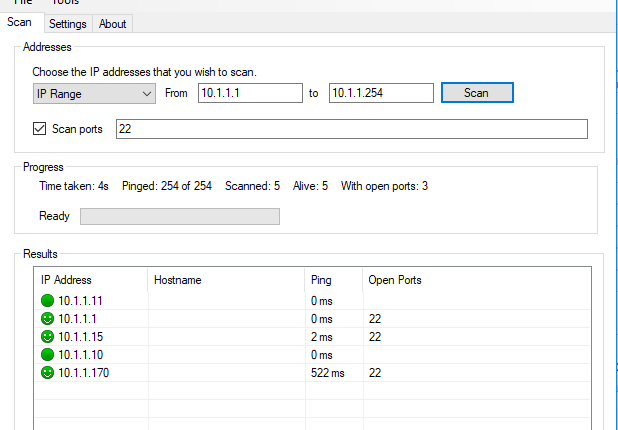Sort results by Ping column
This screenshot has height=430, width=618.
(x=334, y=280)
